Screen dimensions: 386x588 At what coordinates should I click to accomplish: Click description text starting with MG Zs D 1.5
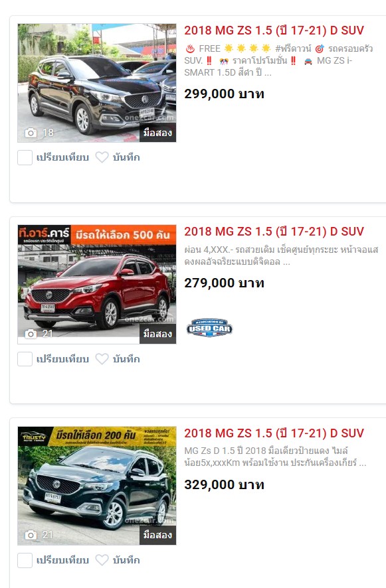(x=275, y=457)
